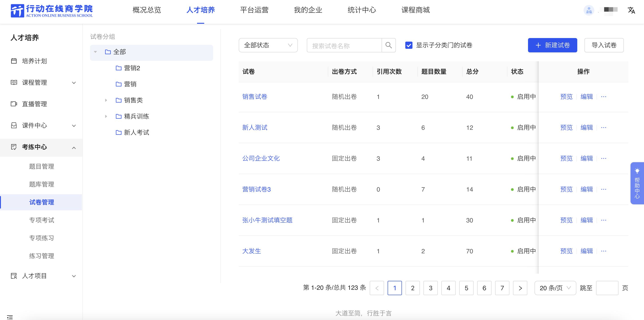Click the 跳至 page jump input
Screen dimensions: 644x320
point(607,288)
